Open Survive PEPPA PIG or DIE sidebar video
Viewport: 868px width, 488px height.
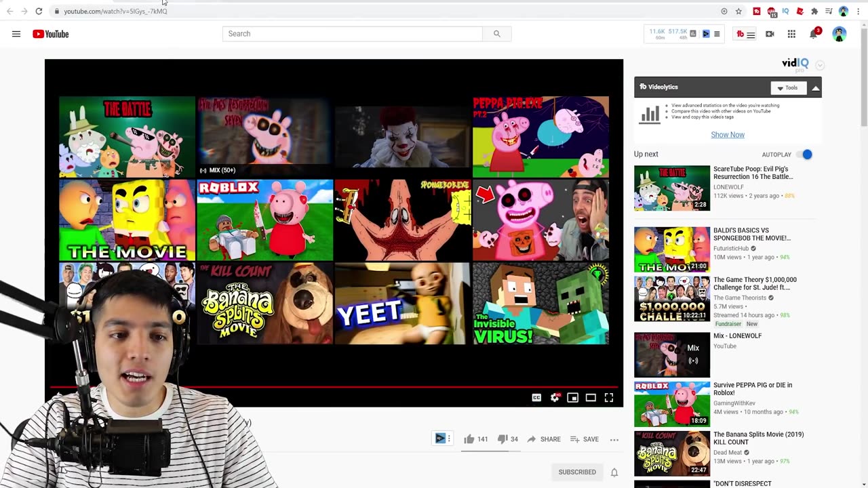point(753,389)
